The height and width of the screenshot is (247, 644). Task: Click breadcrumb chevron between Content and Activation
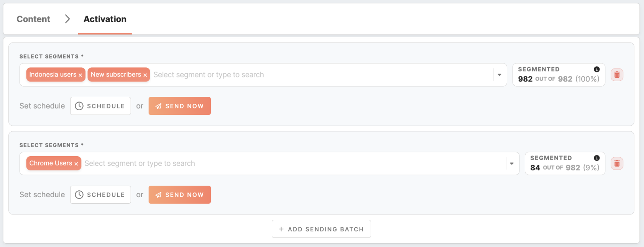click(67, 19)
